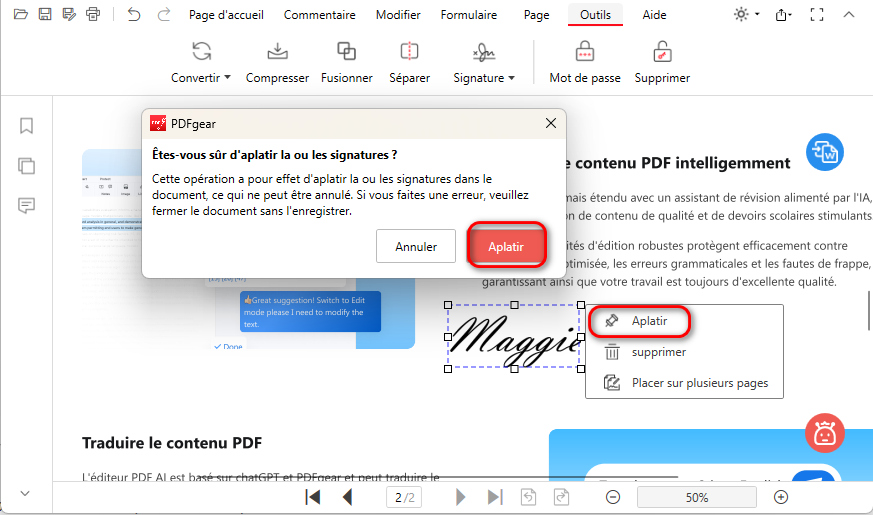The image size is (873, 515).
Task: Open file using folder icon
Action: click(21, 14)
